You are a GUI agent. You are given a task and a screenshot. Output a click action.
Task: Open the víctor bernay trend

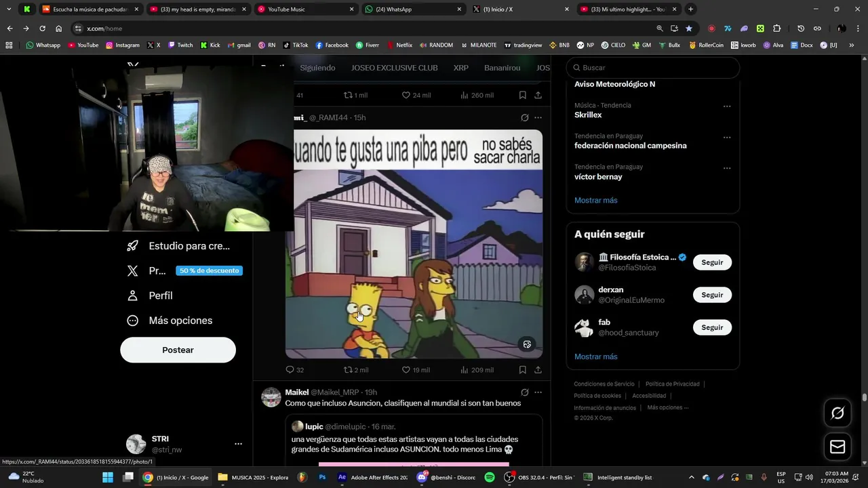pyautogui.click(x=598, y=177)
